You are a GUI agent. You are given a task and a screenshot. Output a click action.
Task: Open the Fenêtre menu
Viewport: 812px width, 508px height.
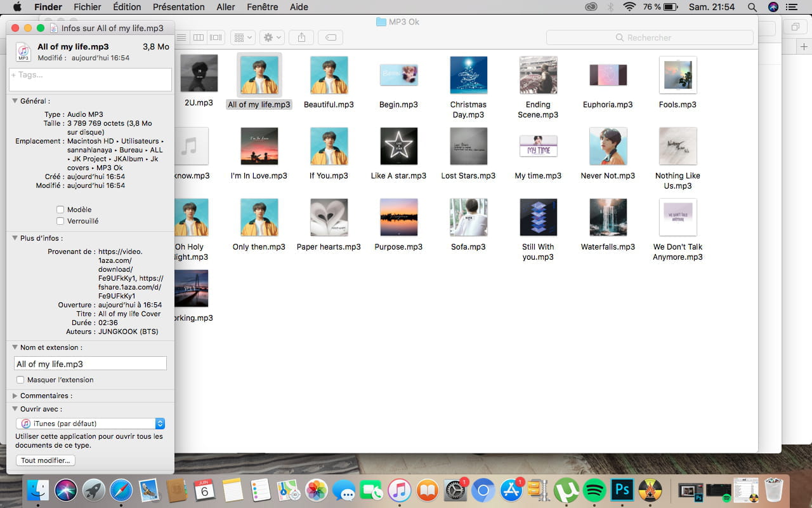263,7
